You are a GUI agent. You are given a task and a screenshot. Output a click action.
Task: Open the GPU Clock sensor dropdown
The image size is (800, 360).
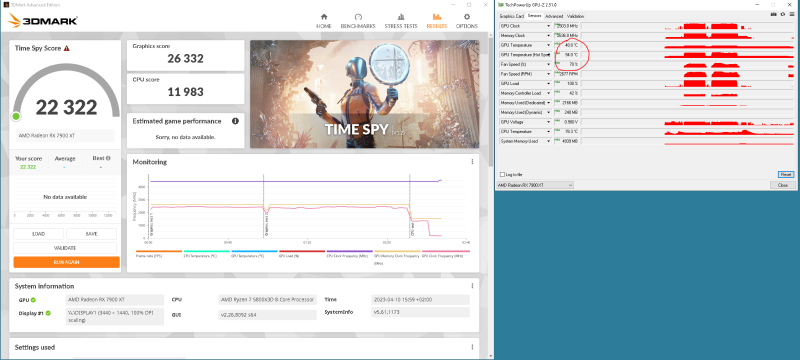(x=548, y=25)
